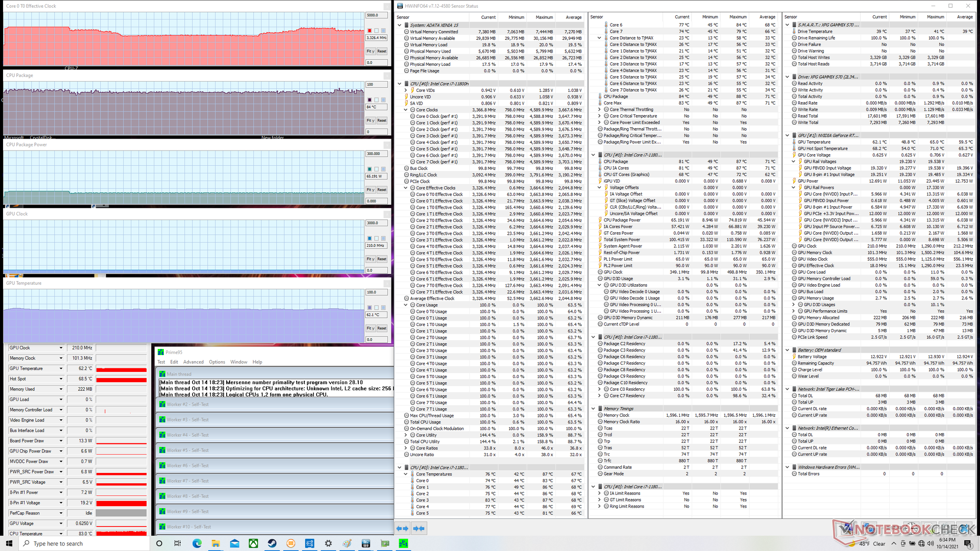Click the Worker #5 Self-Test window title
The width and height of the screenshot is (980, 551).
coord(187,450)
